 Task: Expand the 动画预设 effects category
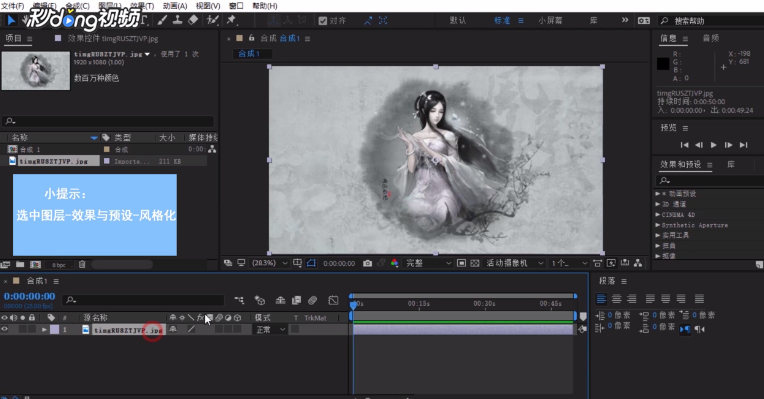658,193
